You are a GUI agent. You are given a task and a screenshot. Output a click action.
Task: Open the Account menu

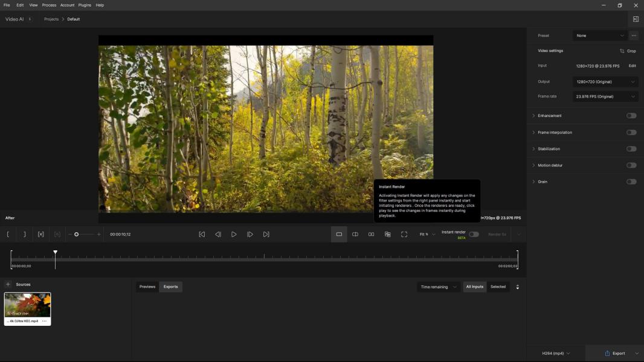click(x=67, y=5)
